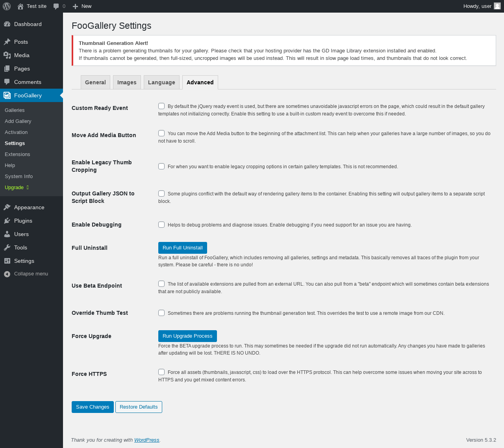This screenshot has width=504, height=448.
Task: Open Pages menu label
Action: point(22,69)
